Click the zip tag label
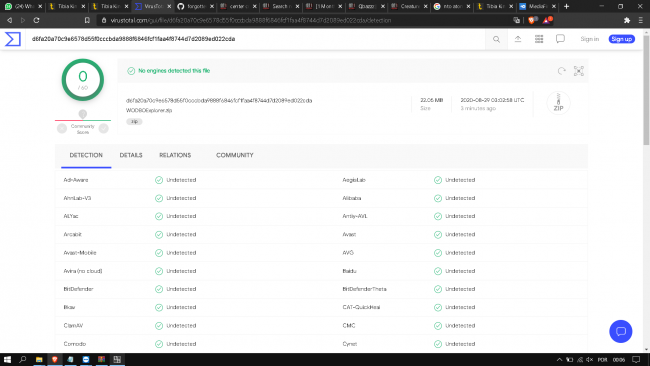This screenshot has width=650, height=366. pyautogui.click(x=134, y=121)
